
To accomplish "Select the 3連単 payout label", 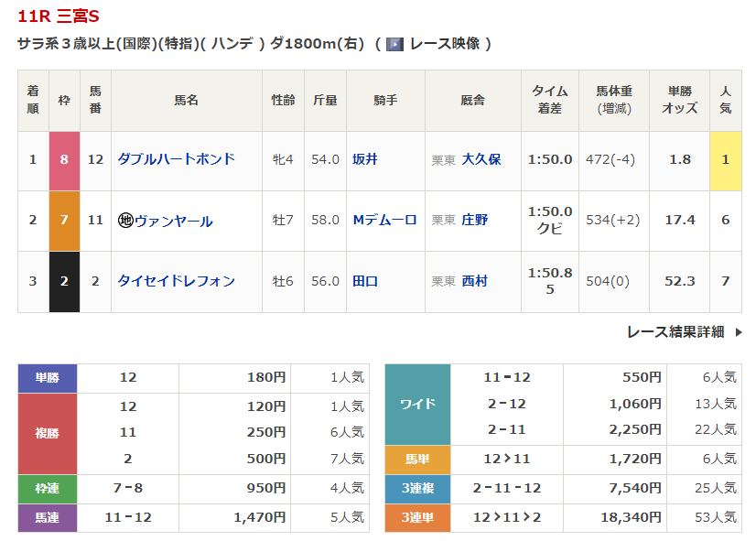I will click(417, 518).
